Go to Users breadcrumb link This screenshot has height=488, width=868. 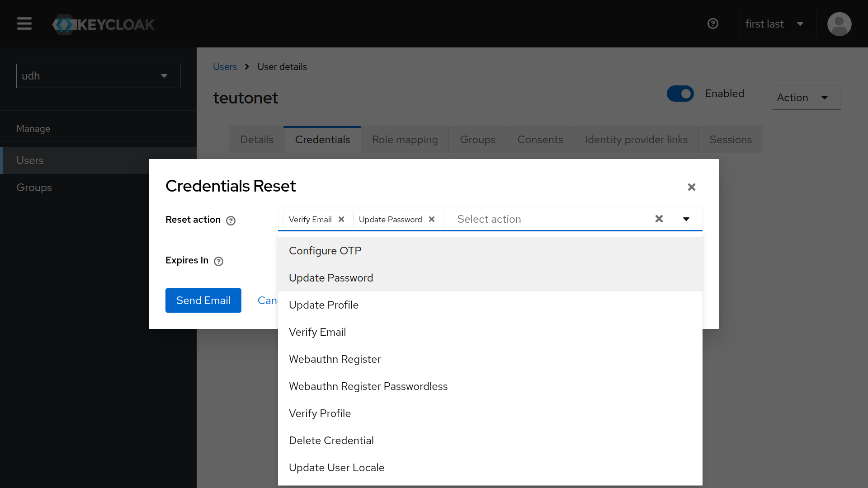225,67
